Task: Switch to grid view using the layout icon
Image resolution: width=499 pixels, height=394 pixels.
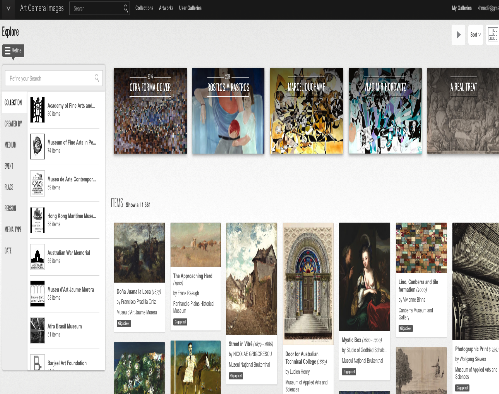Action: coord(493,35)
